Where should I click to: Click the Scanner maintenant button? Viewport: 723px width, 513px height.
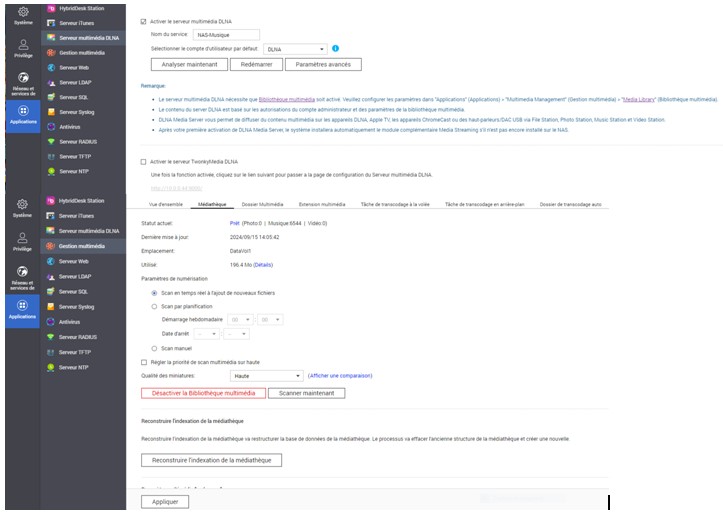(306, 393)
